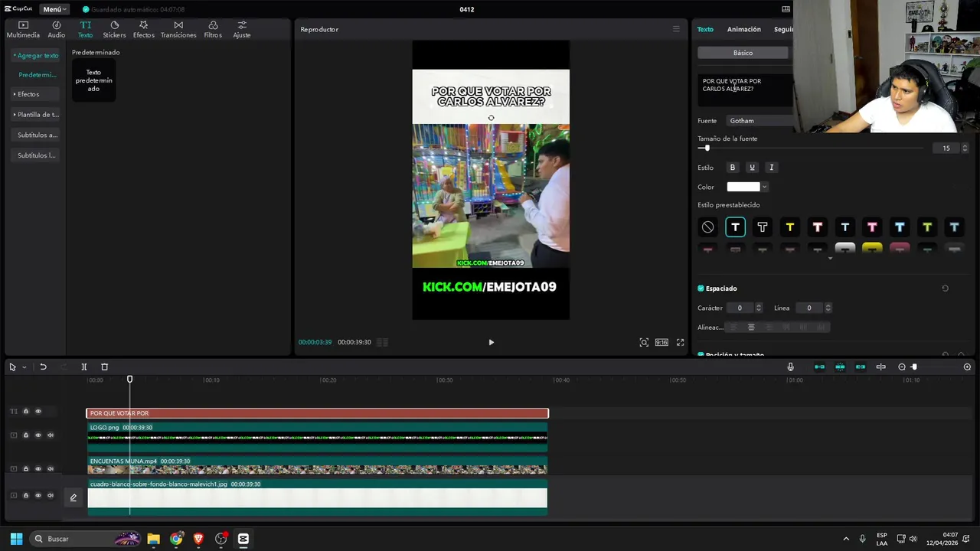Viewport: 980px width, 551px height.
Task: Click the zoom in timeline icon
Action: 967,367
